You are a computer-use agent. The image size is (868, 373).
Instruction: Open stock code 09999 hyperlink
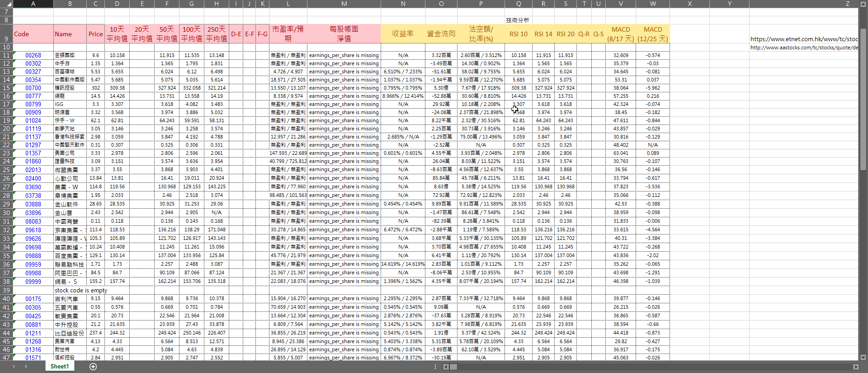coord(33,282)
